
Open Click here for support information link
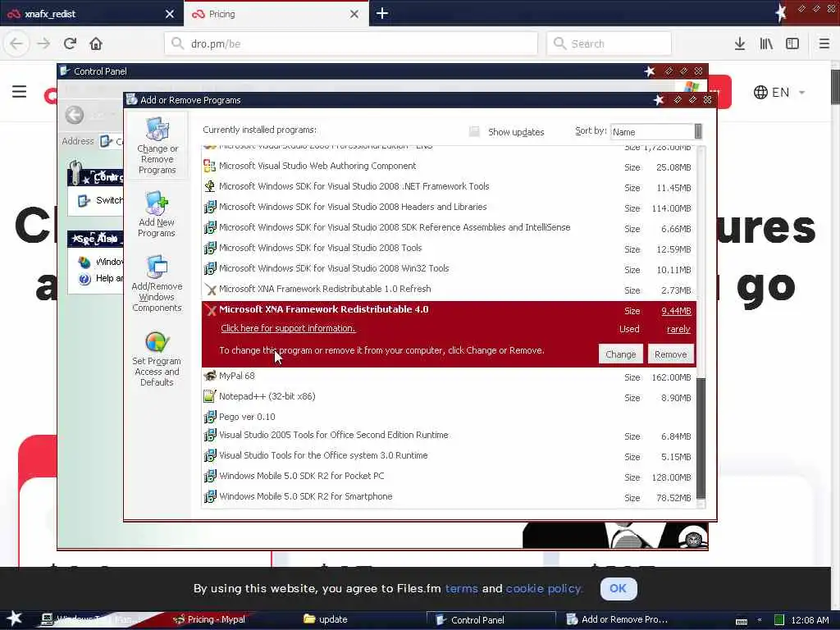[x=288, y=328]
